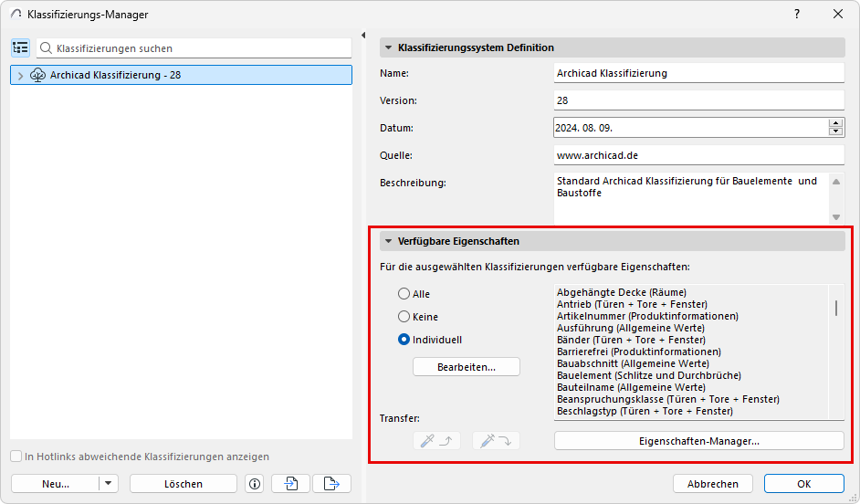The image size is (860, 504).
Task: Click the Name field Archicad Klassifizierung
Action: (x=698, y=73)
